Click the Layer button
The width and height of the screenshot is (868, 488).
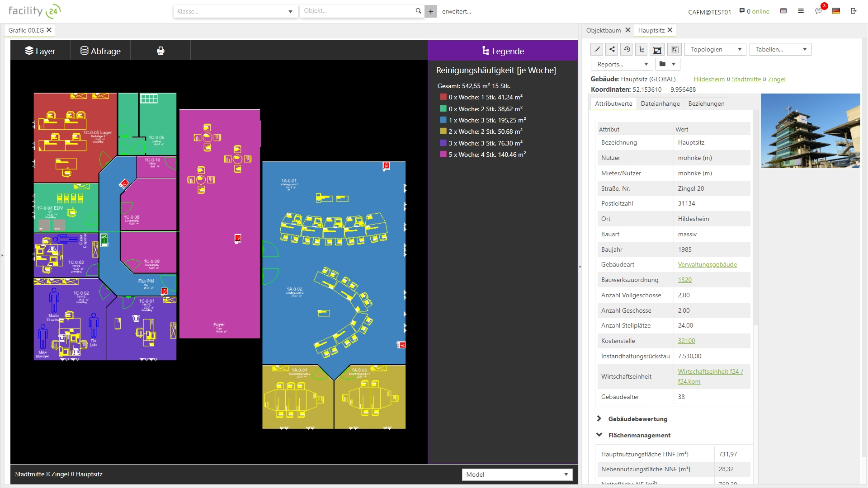click(40, 51)
